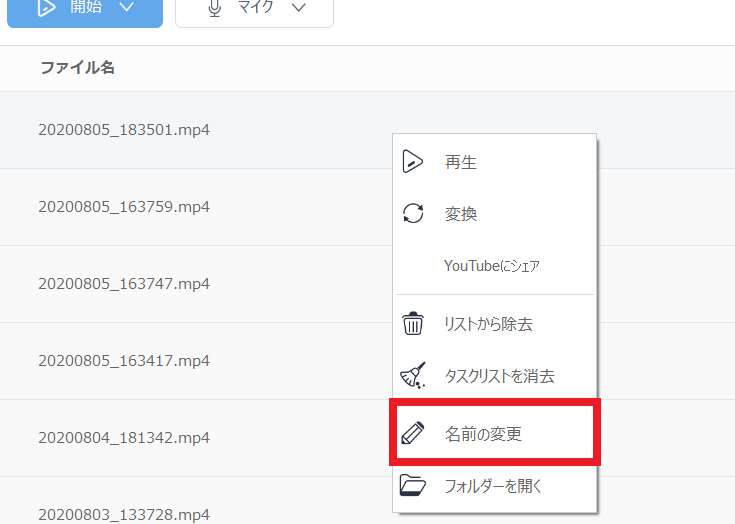This screenshot has height=524, width=735.
Task: Click the convert arrows icon beside 変換
Action: pyautogui.click(x=412, y=213)
